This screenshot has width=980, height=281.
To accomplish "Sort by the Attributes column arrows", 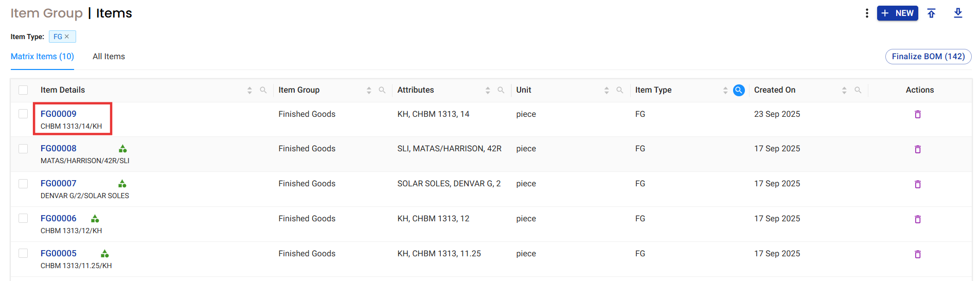I will (x=487, y=90).
